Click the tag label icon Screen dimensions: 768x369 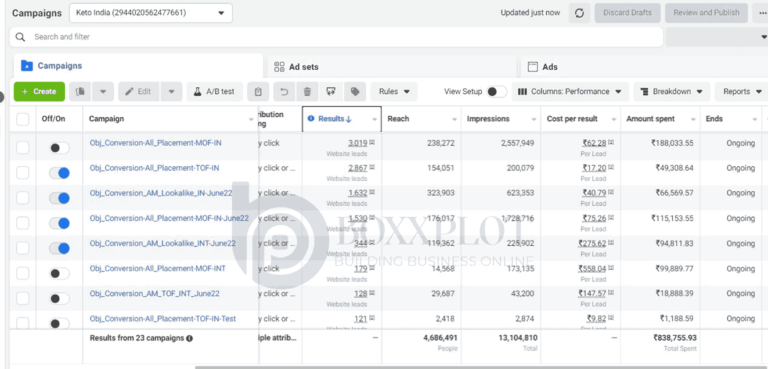[x=355, y=92]
